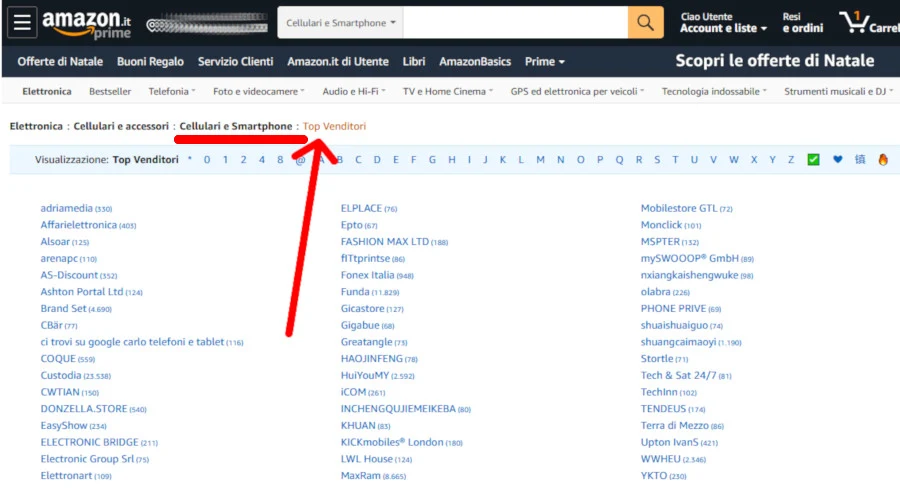
Task: Click the Cellulari e accessori breadcrumb
Action: pos(119,126)
